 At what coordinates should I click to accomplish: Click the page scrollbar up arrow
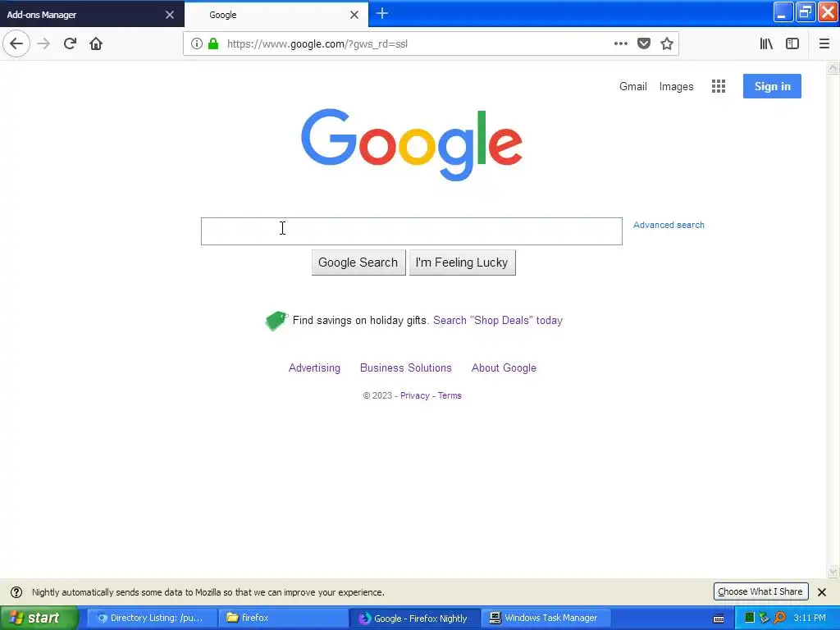click(833, 67)
